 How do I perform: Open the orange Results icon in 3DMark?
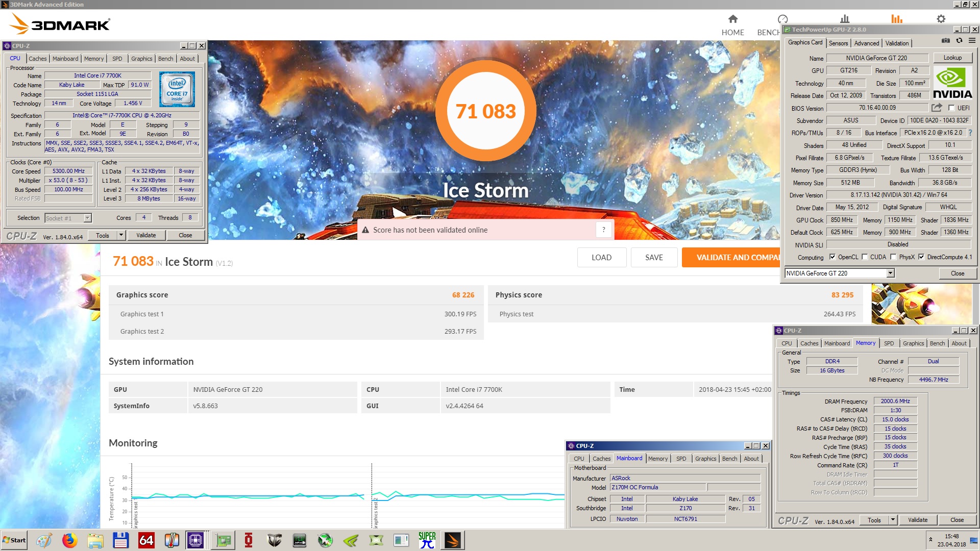click(897, 19)
